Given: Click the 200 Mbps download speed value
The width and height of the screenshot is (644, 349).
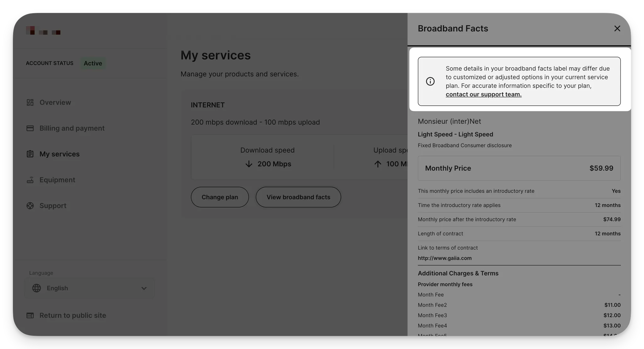Looking at the screenshot, I should [274, 164].
